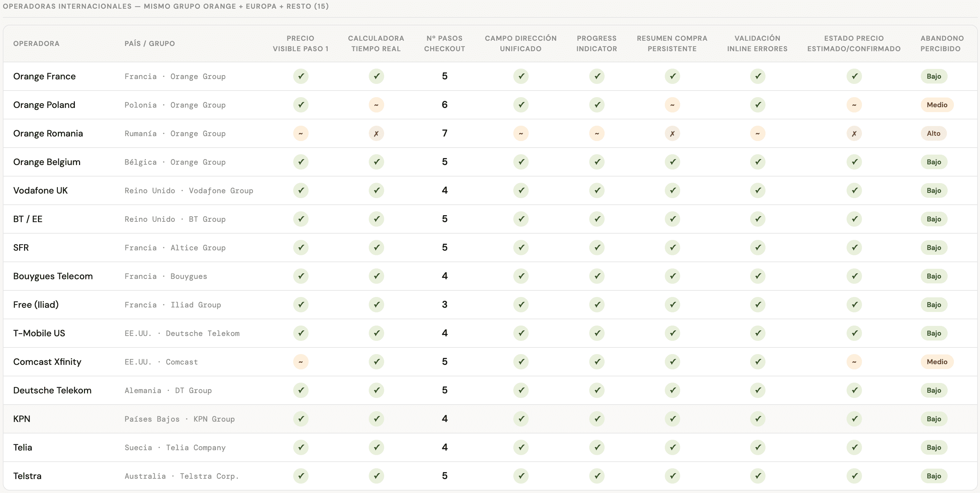This screenshot has width=980, height=493.
Task: Click Orange Belgium's checkmark under Calculadora Tiempo Real
Action: pyautogui.click(x=376, y=162)
